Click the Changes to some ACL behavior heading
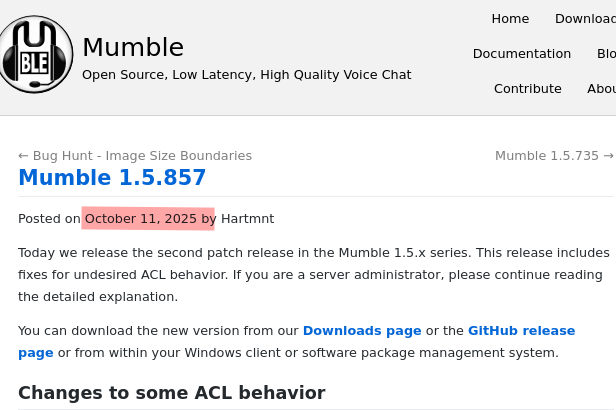 click(x=171, y=393)
